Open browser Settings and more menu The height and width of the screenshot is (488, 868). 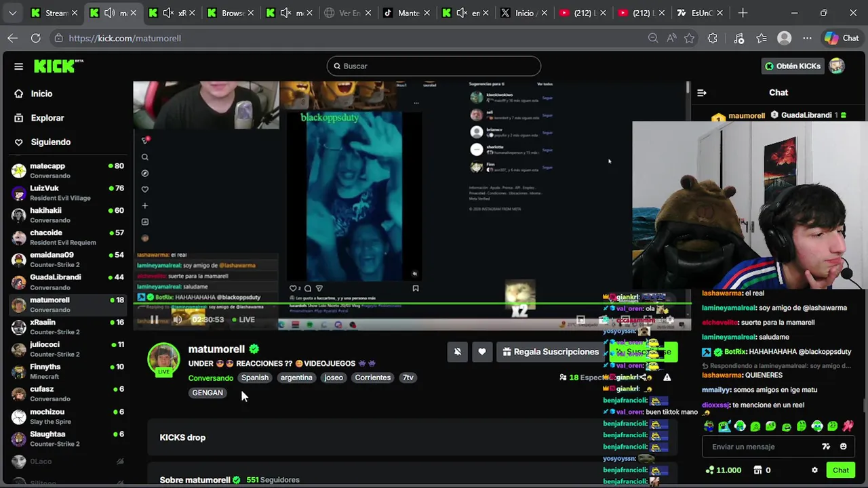tap(807, 39)
